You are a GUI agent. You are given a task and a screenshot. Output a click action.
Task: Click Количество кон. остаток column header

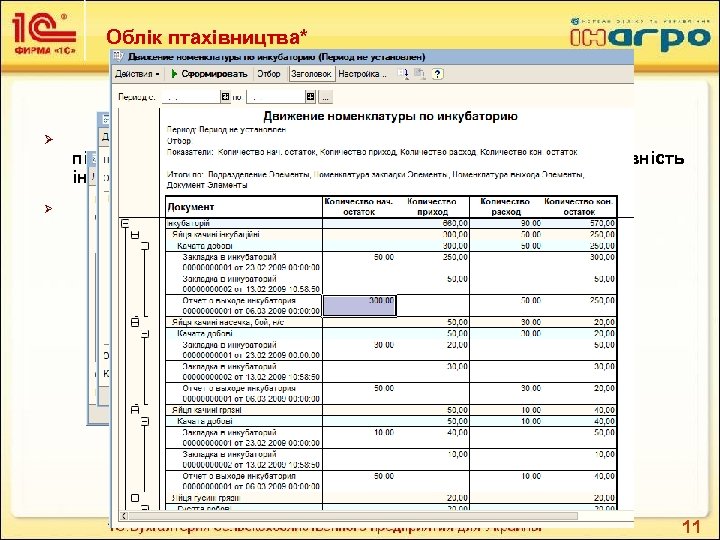tap(579, 207)
